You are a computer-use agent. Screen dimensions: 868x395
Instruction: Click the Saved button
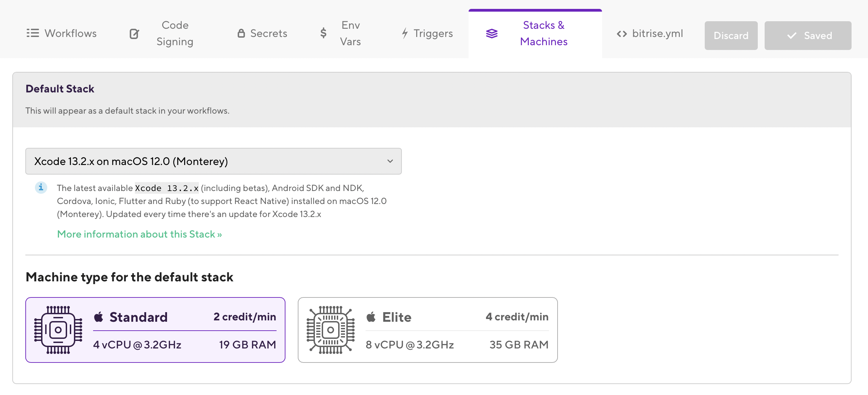point(808,36)
